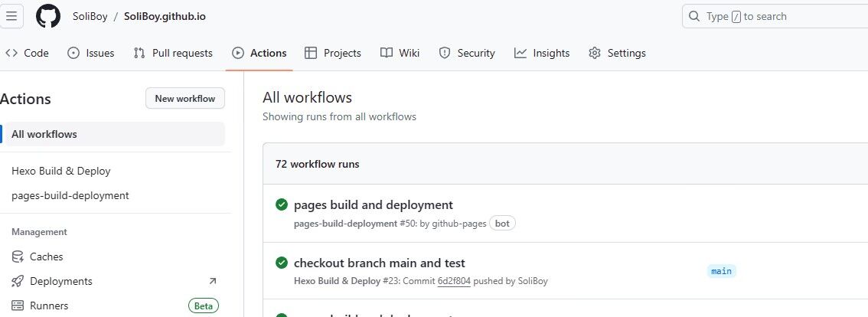Screen dimensions: 868x317
Task: Click the search magnifier icon
Action: click(693, 16)
